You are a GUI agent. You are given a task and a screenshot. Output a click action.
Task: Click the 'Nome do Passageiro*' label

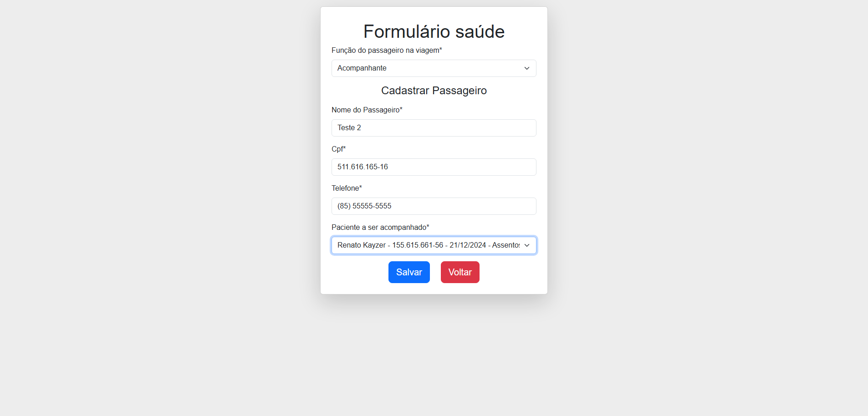367,110
